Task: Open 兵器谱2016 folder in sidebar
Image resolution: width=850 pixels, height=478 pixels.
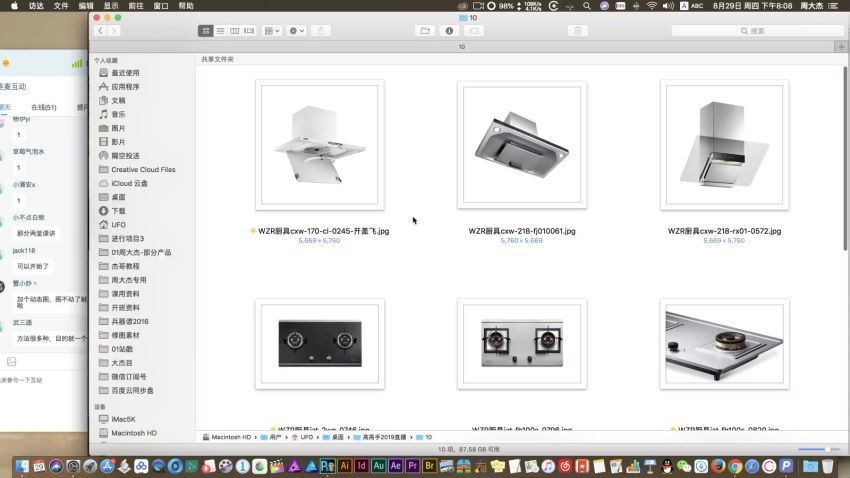Action: point(130,321)
